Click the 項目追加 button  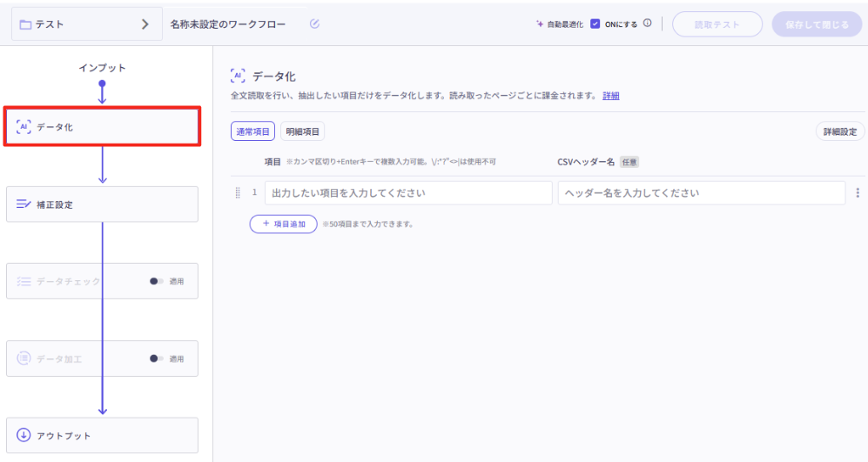click(x=283, y=224)
